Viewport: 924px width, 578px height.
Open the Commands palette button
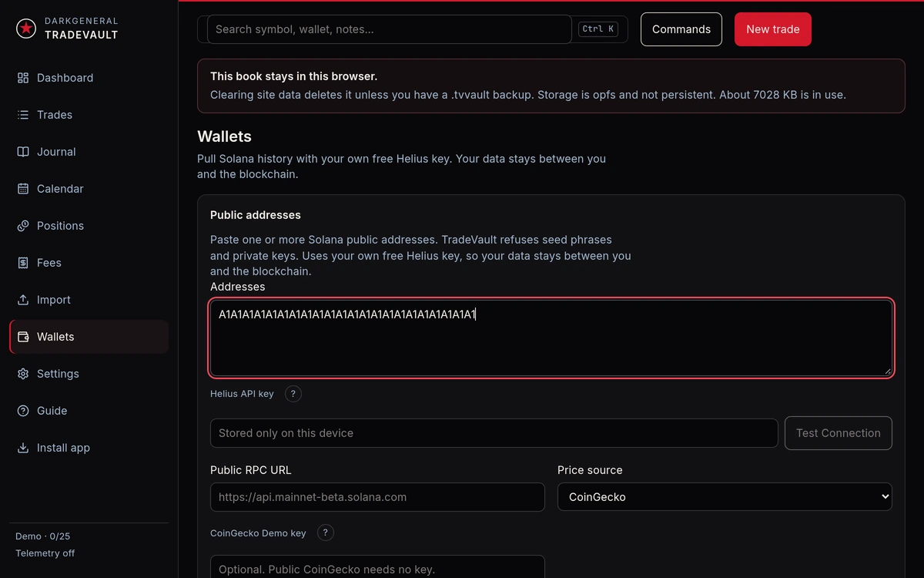click(x=681, y=29)
